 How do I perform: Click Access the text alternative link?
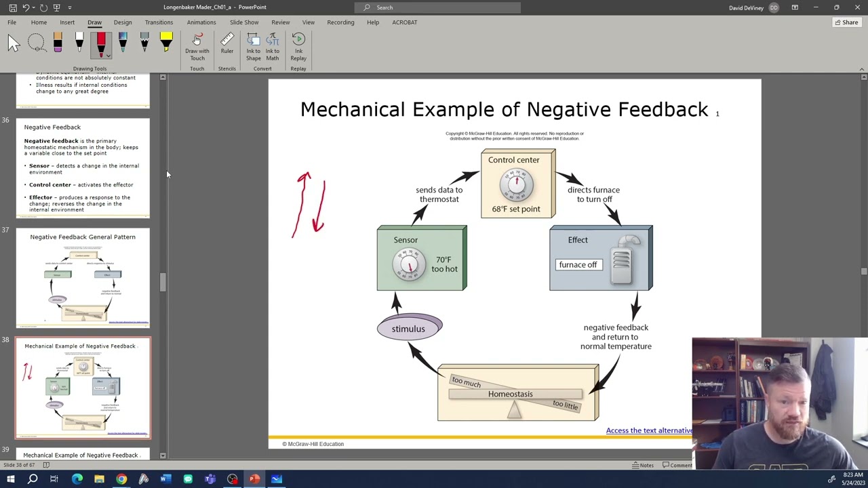[649, 430]
